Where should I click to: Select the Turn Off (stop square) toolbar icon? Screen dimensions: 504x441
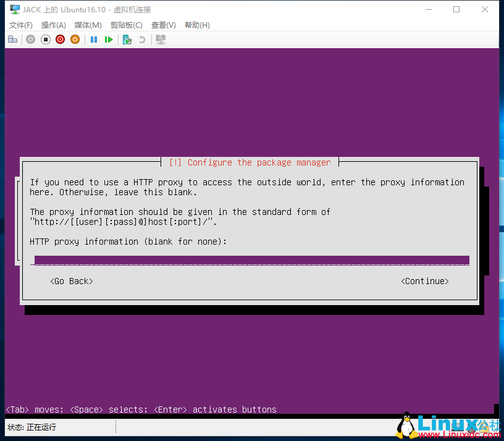(x=45, y=39)
